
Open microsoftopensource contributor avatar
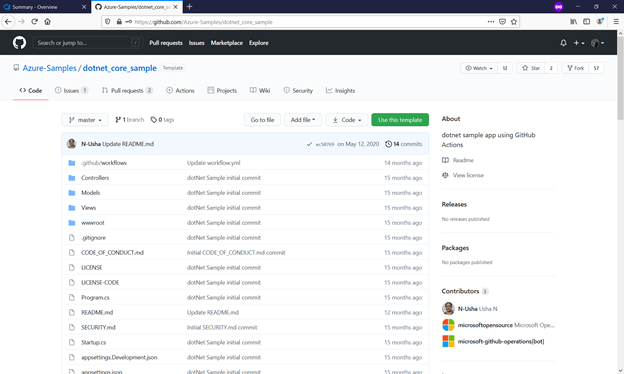click(x=448, y=325)
